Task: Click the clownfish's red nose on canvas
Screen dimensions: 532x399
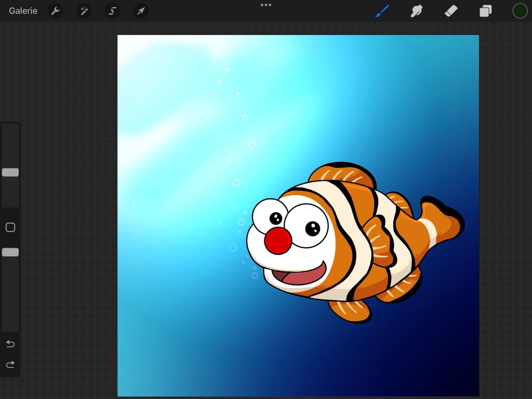Action: (278, 241)
